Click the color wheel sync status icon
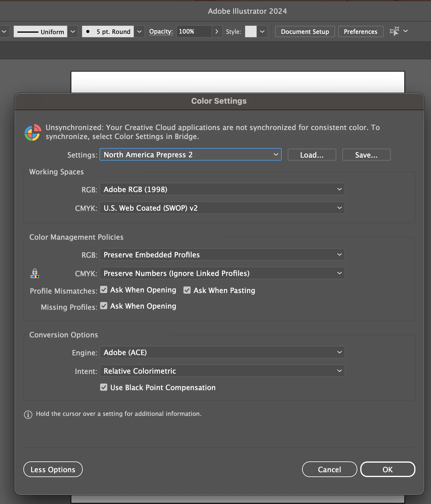The image size is (431, 504). click(x=33, y=132)
